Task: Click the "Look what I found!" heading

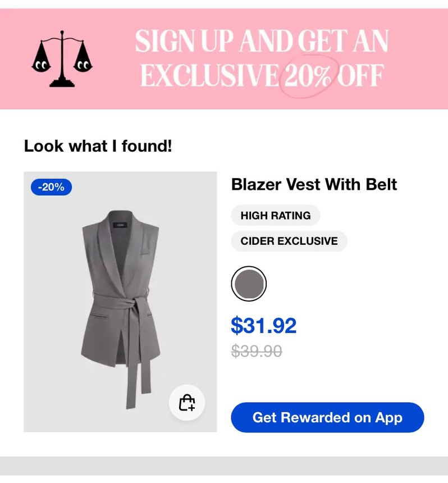Action: click(x=98, y=145)
